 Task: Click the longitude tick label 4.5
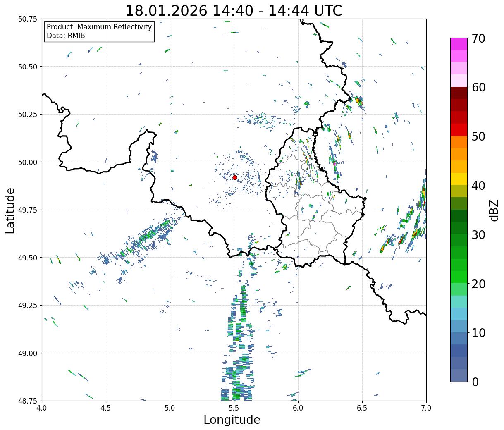coord(106,408)
